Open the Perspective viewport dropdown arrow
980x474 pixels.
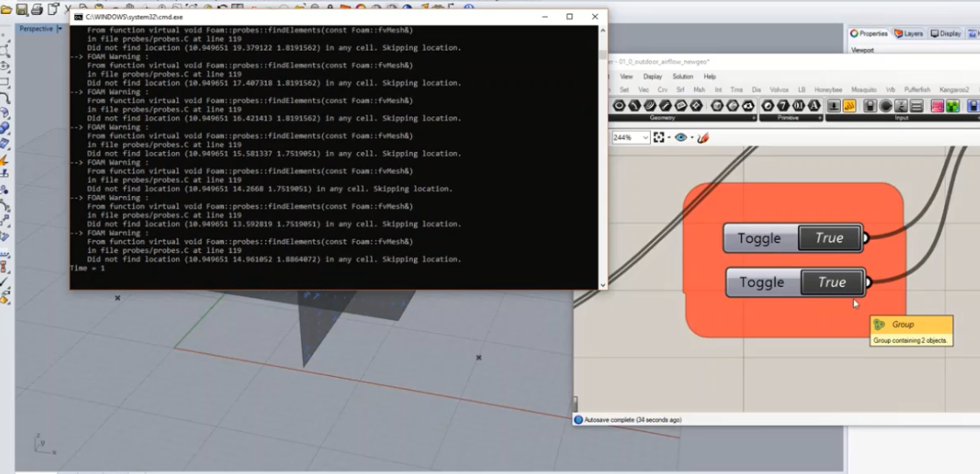pos(59,29)
